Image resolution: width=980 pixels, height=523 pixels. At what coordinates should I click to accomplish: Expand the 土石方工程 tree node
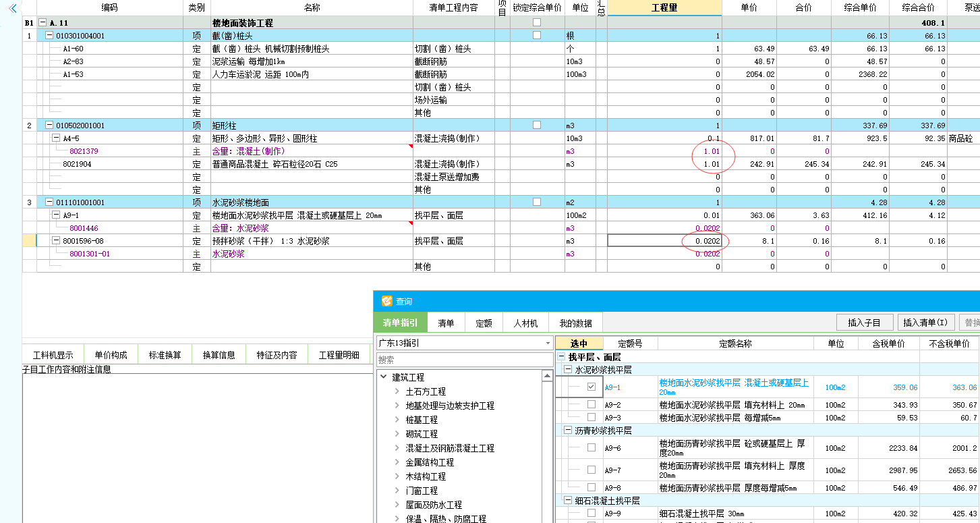pyautogui.click(x=397, y=391)
